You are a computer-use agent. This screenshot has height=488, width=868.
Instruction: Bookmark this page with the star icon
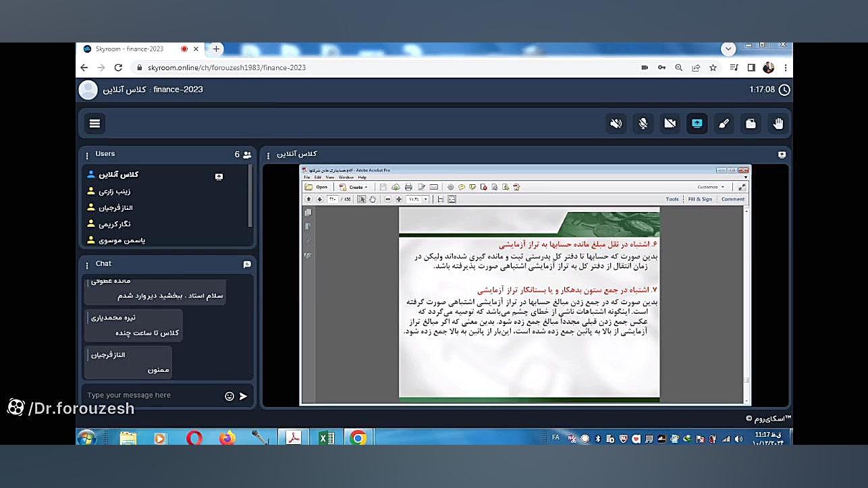pos(713,67)
